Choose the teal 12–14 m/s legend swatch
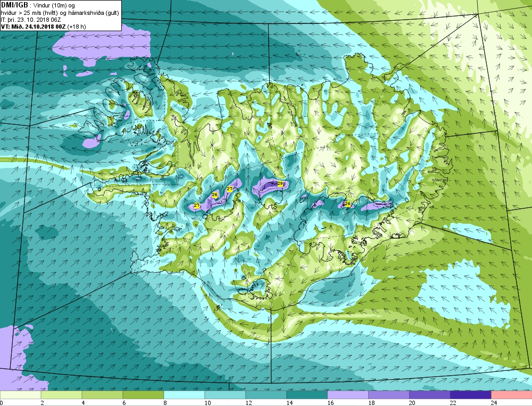Viewport: 532px width, 406px height. coord(266,395)
